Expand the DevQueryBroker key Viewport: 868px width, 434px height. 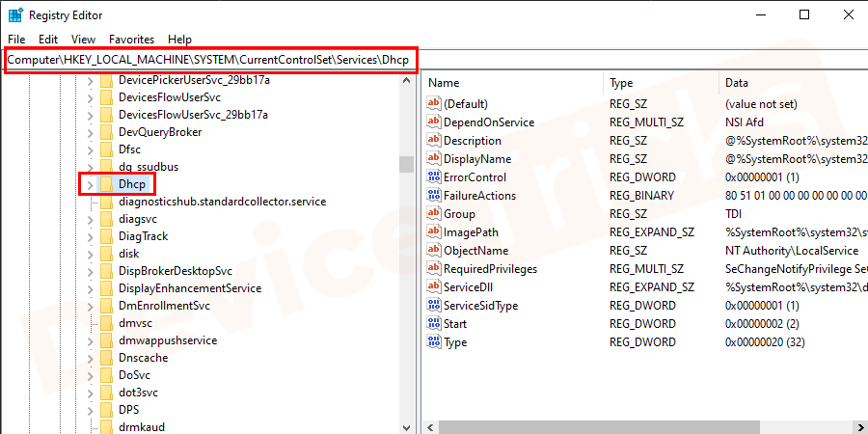point(91,132)
